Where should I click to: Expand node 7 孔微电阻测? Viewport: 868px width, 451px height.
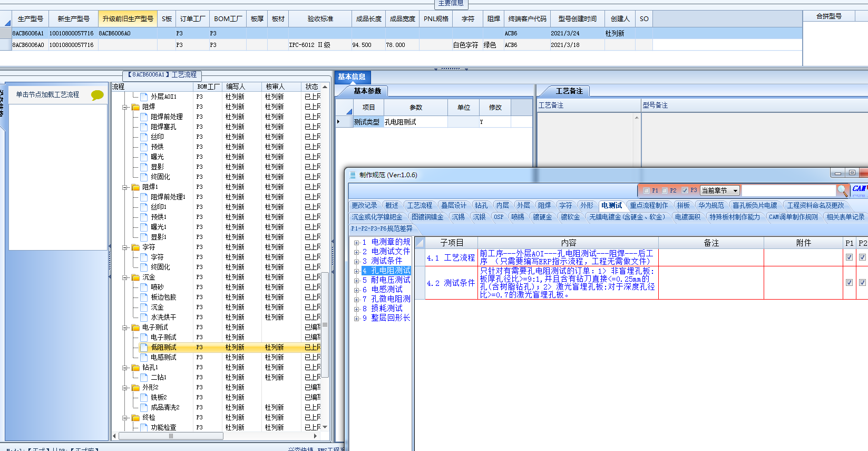[x=356, y=300]
